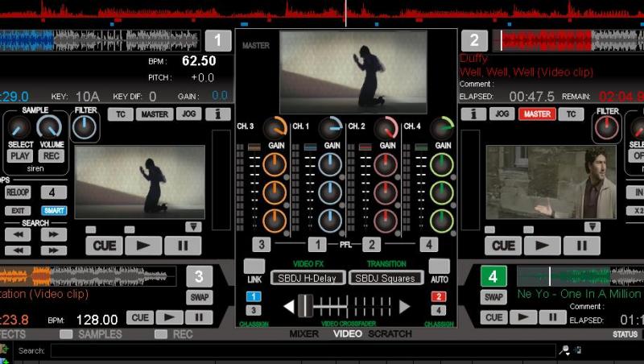Swap deck 4 with SWAP button
This screenshot has height=364, width=644.
click(493, 297)
